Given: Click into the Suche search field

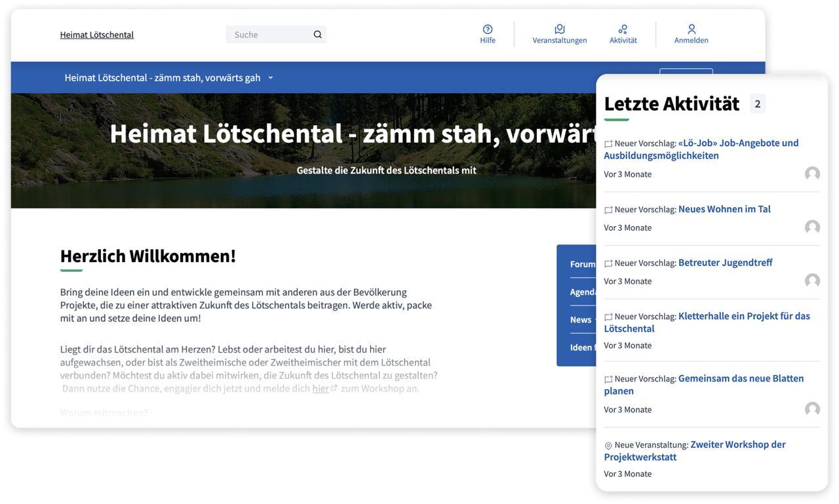Looking at the screenshot, I should pos(270,35).
